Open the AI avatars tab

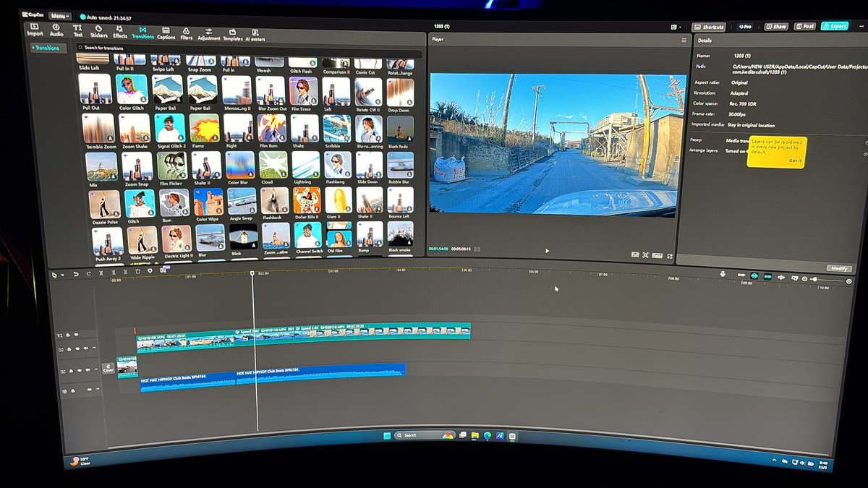coord(255,35)
